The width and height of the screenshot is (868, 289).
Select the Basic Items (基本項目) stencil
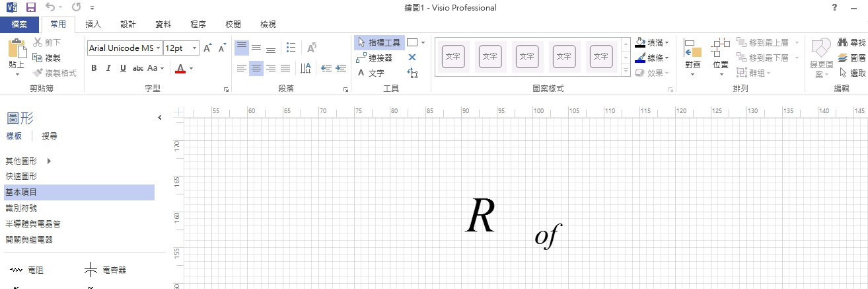click(78, 192)
